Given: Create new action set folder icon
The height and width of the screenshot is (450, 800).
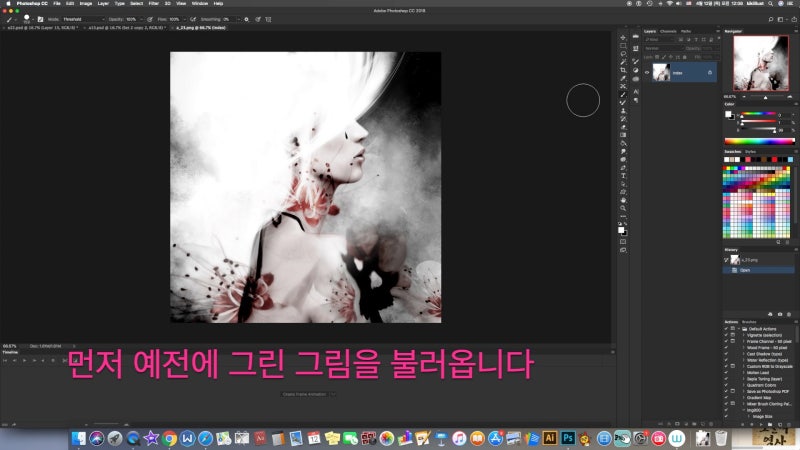Looking at the screenshot, I should pyautogui.click(x=770, y=424).
